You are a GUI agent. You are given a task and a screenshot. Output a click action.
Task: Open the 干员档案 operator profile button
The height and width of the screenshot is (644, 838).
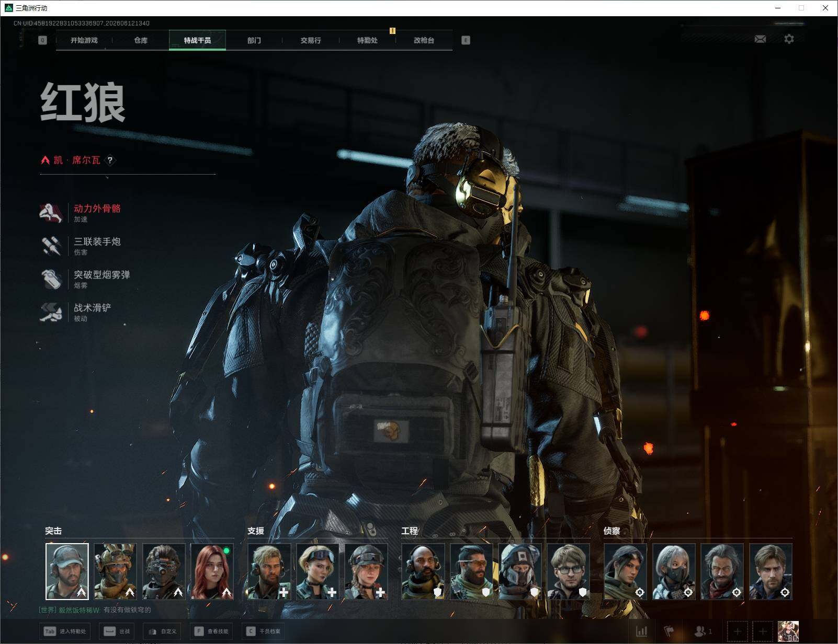tap(264, 631)
